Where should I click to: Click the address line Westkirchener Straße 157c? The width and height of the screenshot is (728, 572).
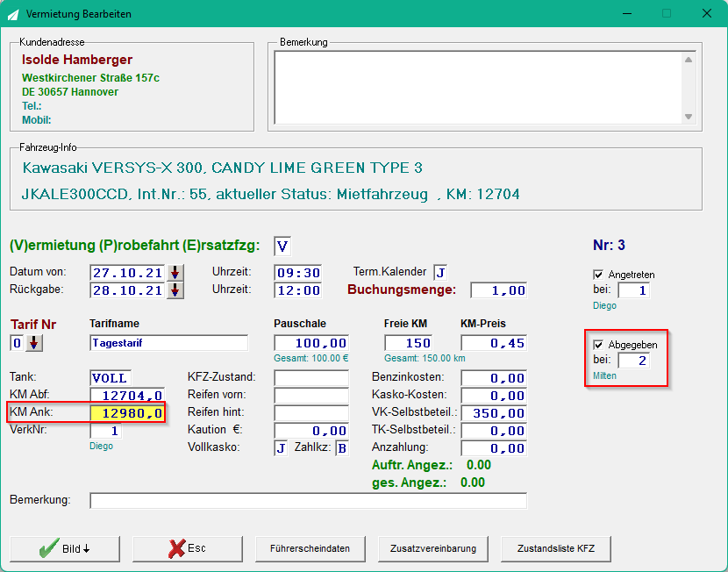tap(90, 77)
